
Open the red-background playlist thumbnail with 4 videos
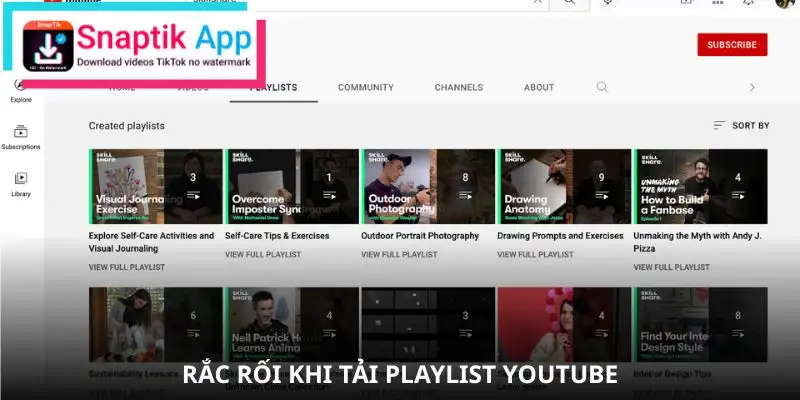coord(564,324)
